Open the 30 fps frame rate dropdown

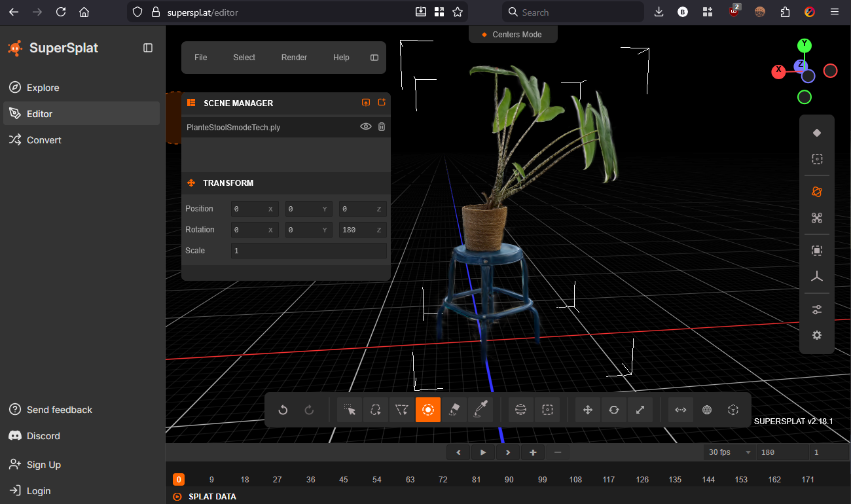tap(729, 452)
